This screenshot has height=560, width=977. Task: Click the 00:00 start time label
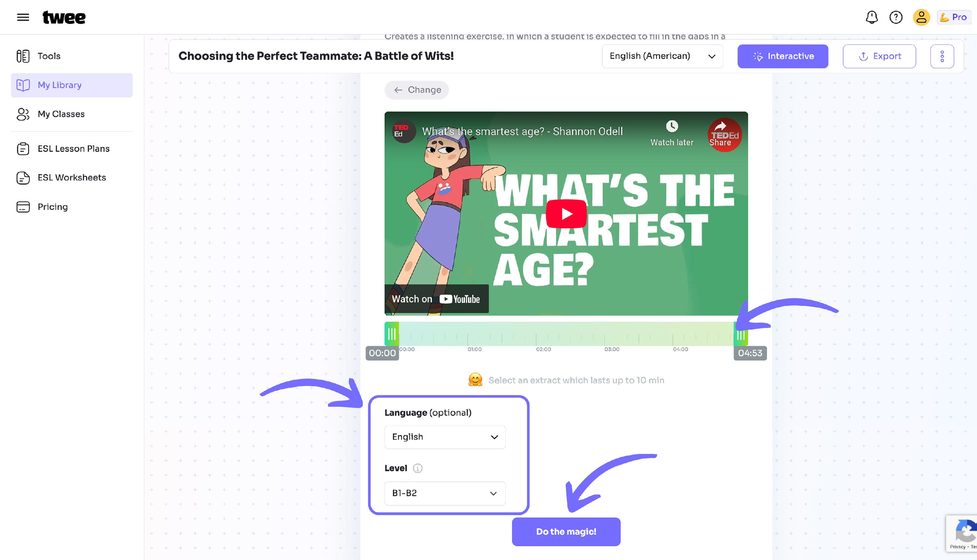pos(382,353)
